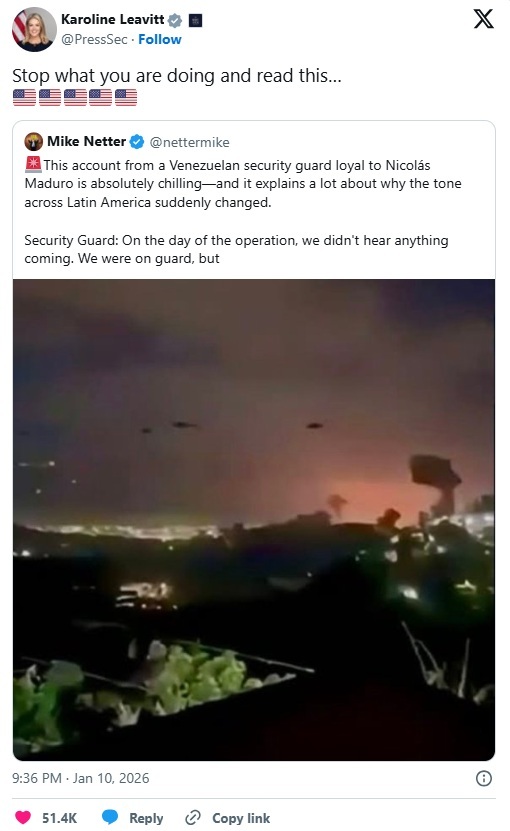Open the night sky explosion video thumbnail
The image size is (510, 831).
[x=254, y=520]
